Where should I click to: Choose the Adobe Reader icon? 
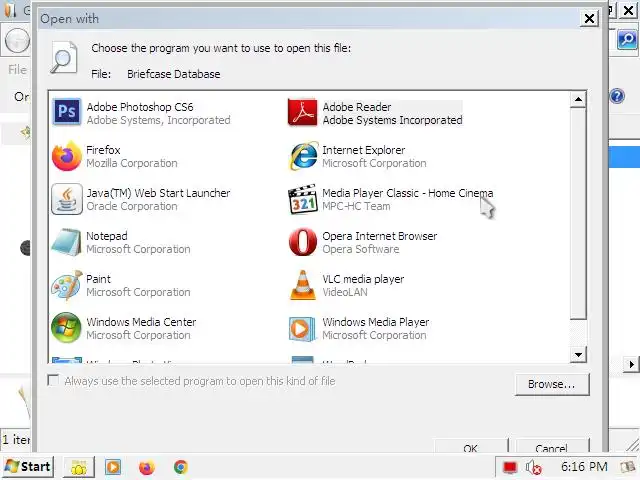point(302,112)
